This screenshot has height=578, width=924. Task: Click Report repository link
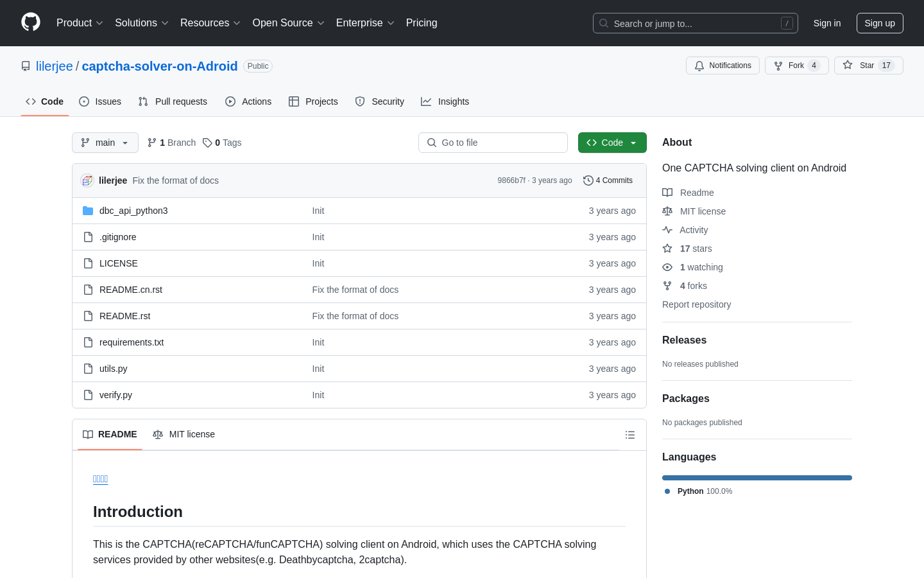tap(696, 304)
